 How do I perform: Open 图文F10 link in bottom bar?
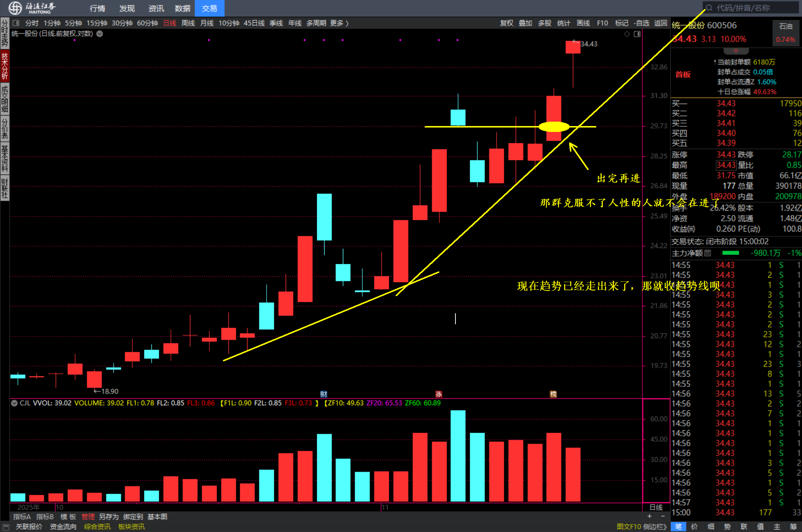629,527
